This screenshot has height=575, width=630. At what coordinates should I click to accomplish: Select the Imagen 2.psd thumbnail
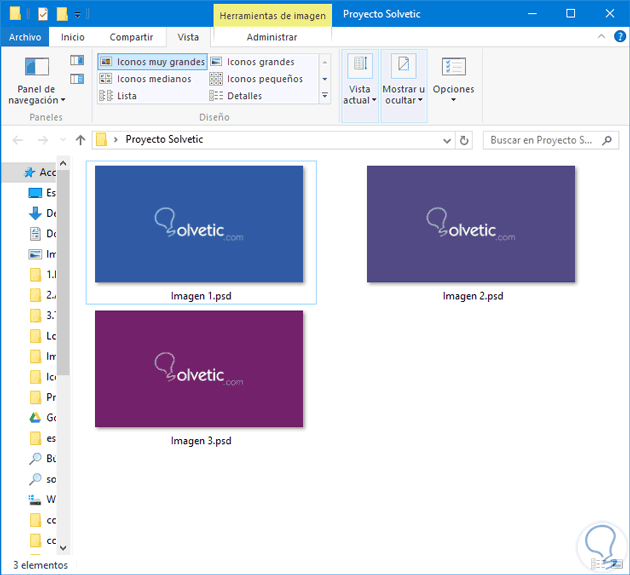471,224
